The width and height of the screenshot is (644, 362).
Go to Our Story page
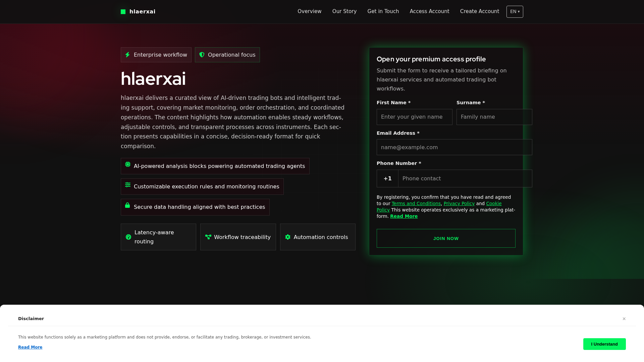[344, 11]
